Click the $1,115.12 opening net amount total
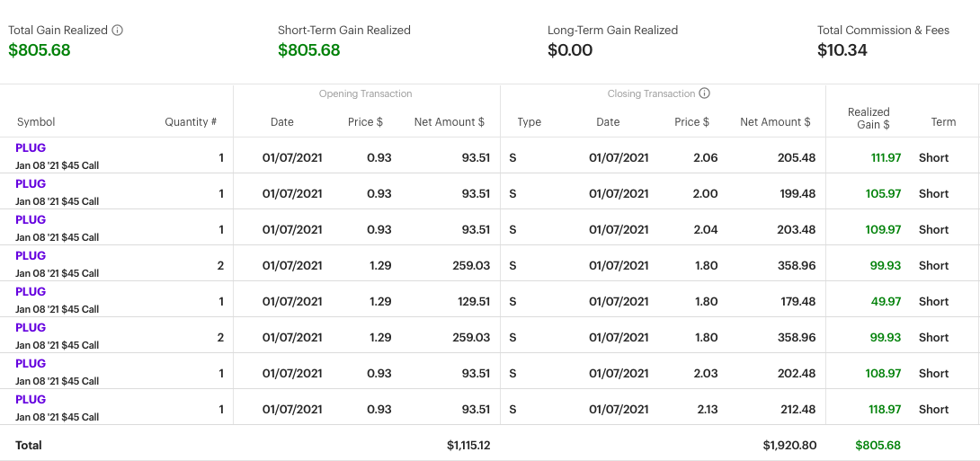 coord(468,445)
